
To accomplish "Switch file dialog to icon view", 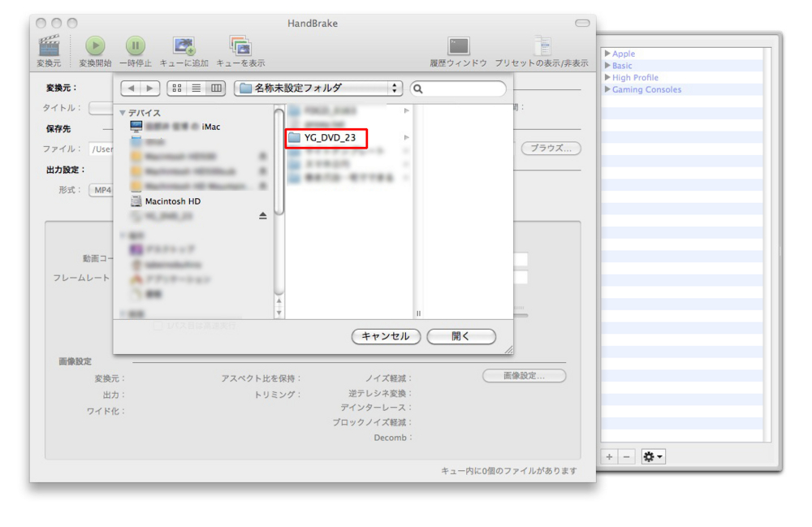I will [x=176, y=89].
